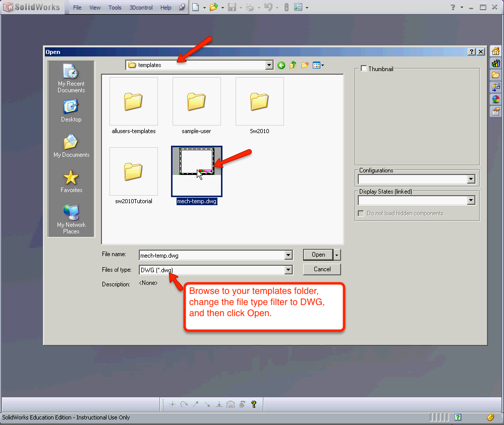
Task: Go to My Recent Documents place
Action: pyautogui.click(x=71, y=78)
